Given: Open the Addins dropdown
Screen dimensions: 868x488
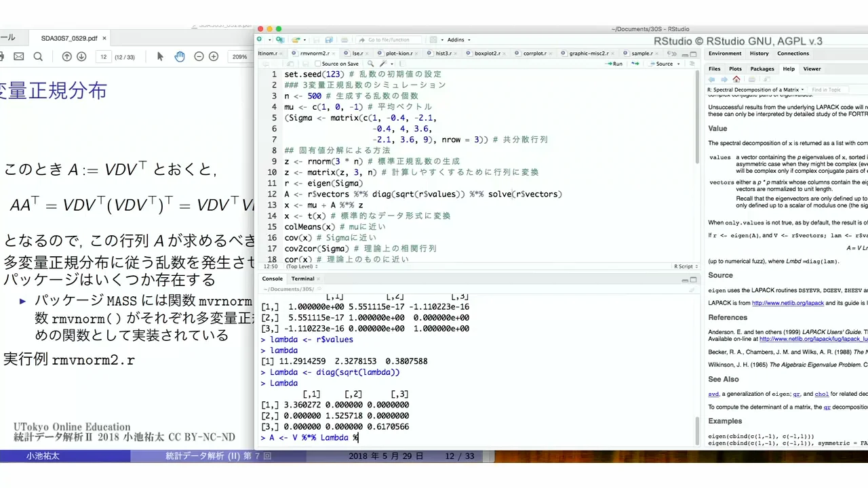Looking at the screenshot, I should pos(458,40).
